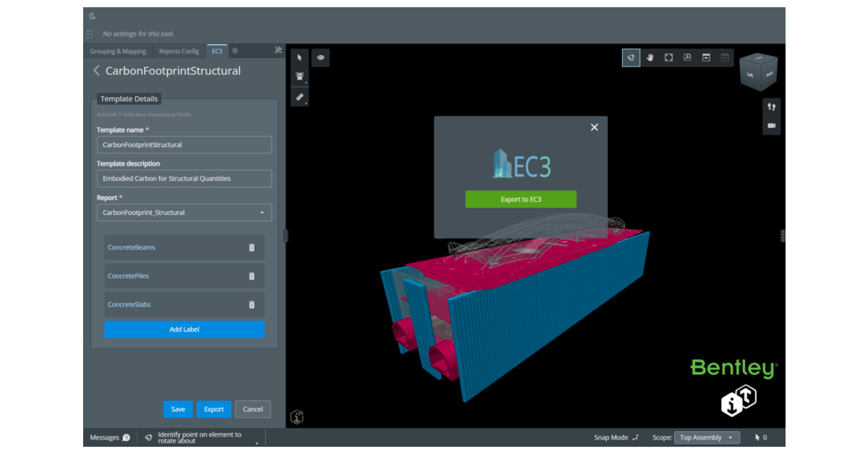Select the Pan tool in the viewport toolbar
868x454 pixels.
[x=650, y=57]
